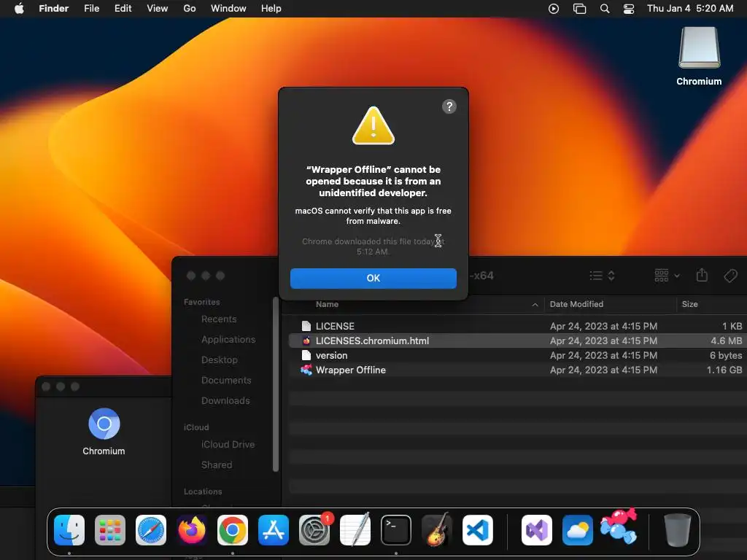747x560 pixels.
Task: Open the candy icon app in the Dock
Action: coord(619,526)
